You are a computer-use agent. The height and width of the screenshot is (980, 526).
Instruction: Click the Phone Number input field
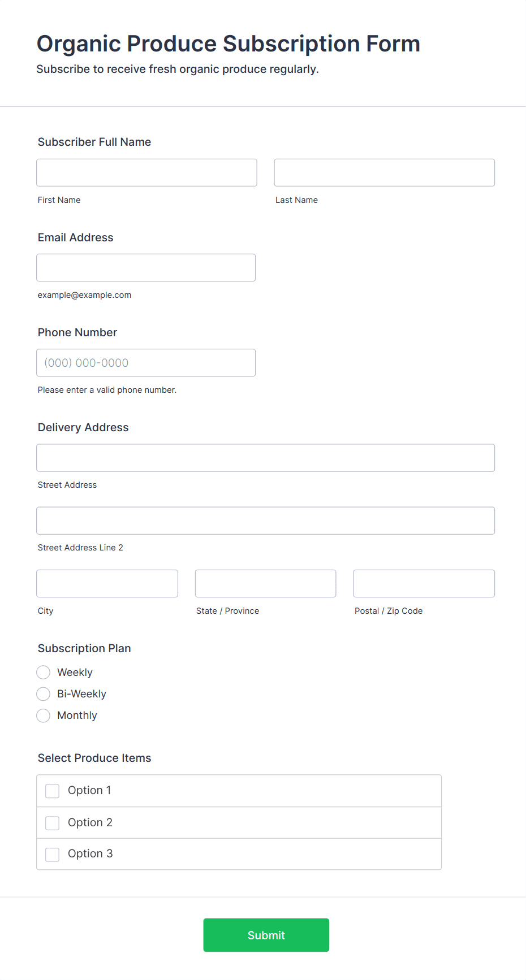146,362
